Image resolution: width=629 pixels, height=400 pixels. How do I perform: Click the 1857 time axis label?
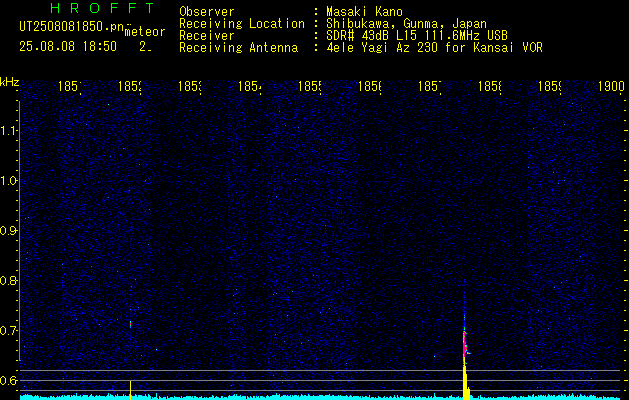[429, 86]
